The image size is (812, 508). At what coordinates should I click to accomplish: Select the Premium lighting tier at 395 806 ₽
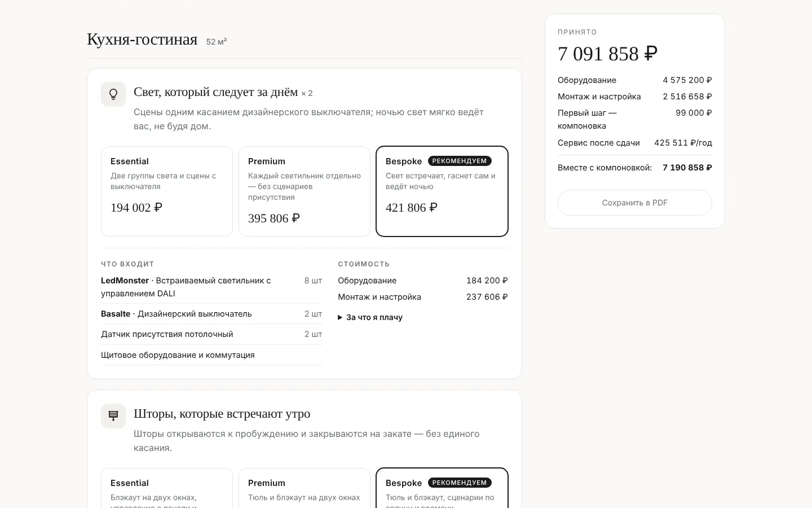(304, 191)
